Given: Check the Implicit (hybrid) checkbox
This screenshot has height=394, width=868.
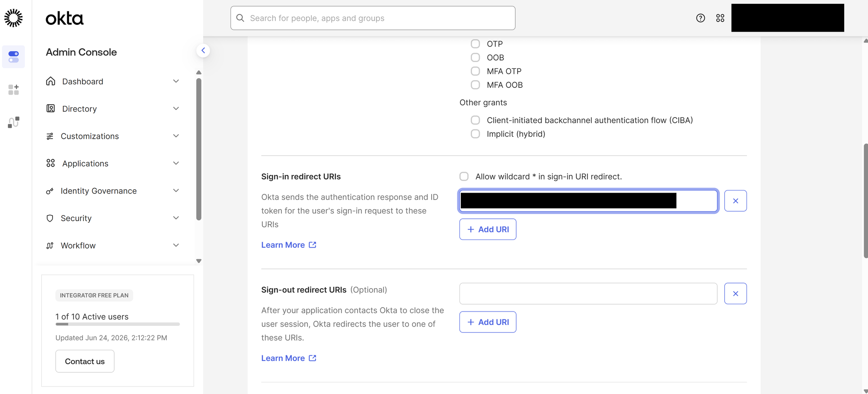Looking at the screenshot, I should [x=475, y=134].
